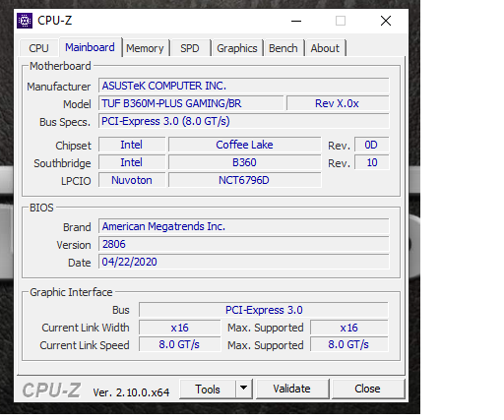The image size is (504, 420).
Task: Select the Mainboard tab
Action: click(x=90, y=47)
